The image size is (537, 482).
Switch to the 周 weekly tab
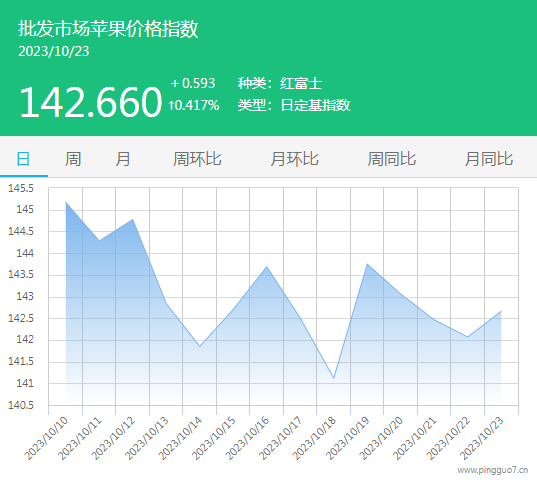click(73, 159)
